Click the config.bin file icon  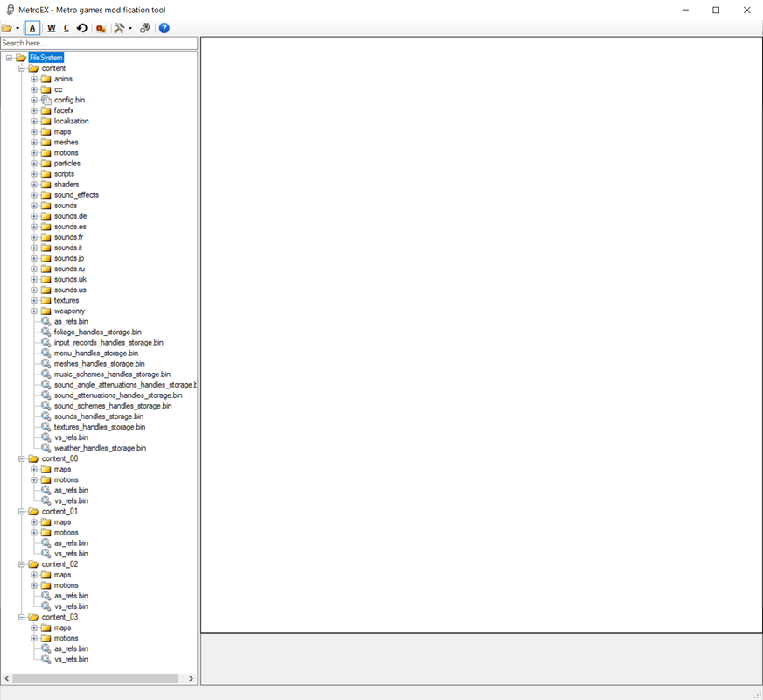click(x=45, y=100)
